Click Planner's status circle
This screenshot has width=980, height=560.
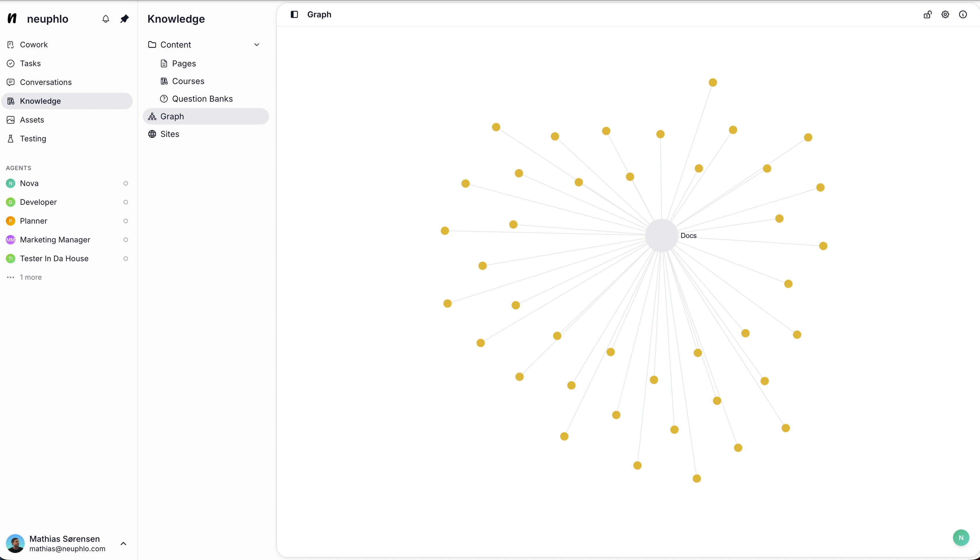(125, 221)
